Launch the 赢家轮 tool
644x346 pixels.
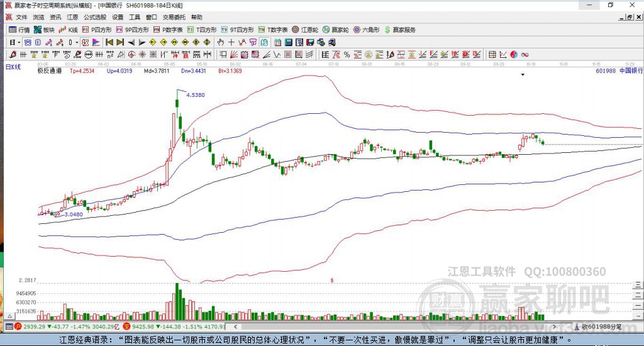tap(336, 30)
